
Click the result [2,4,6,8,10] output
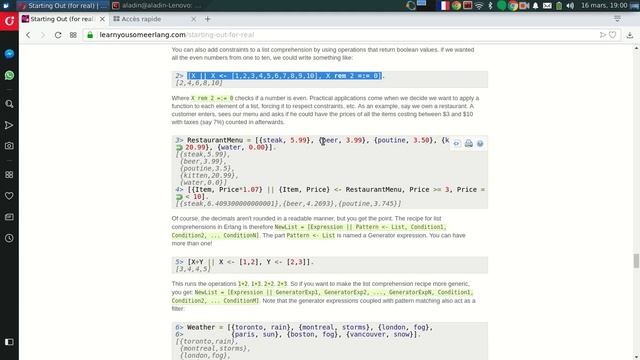[199, 83]
